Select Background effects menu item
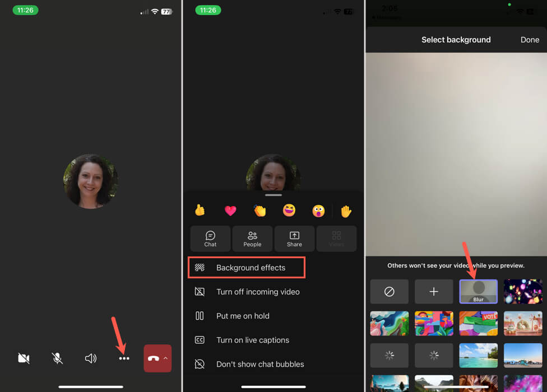The width and height of the screenshot is (547, 392). (x=247, y=268)
